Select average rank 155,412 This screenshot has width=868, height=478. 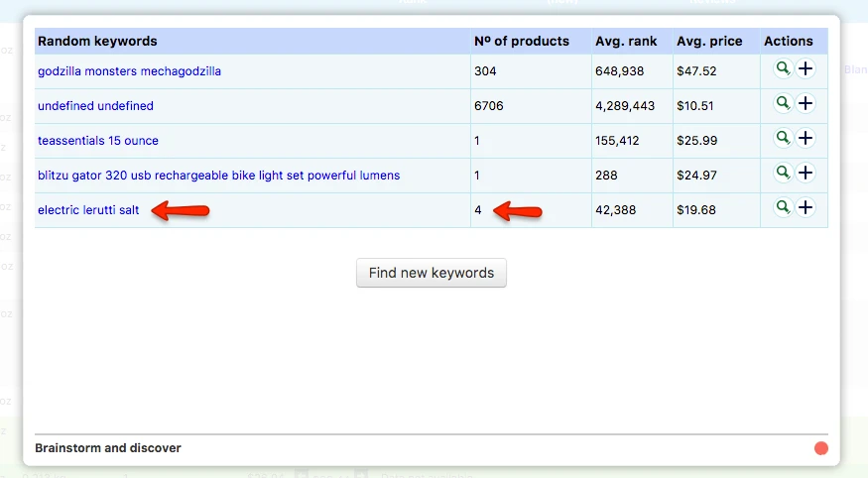pos(617,141)
